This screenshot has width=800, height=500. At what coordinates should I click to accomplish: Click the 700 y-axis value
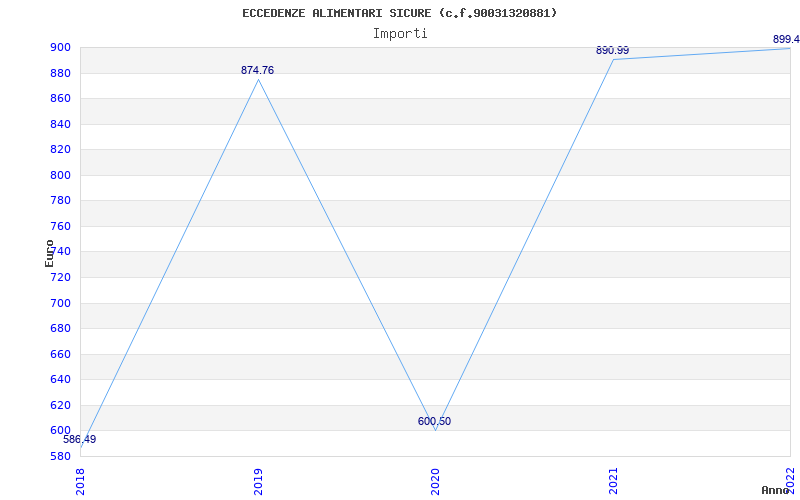pos(59,303)
